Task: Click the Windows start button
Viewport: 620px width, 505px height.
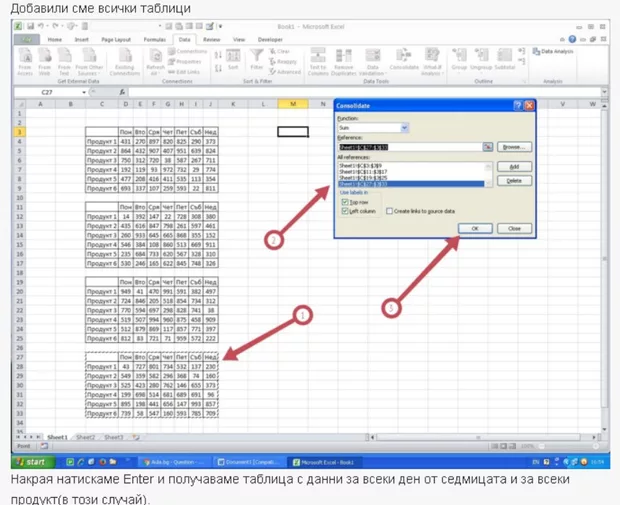Action: tap(30, 462)
